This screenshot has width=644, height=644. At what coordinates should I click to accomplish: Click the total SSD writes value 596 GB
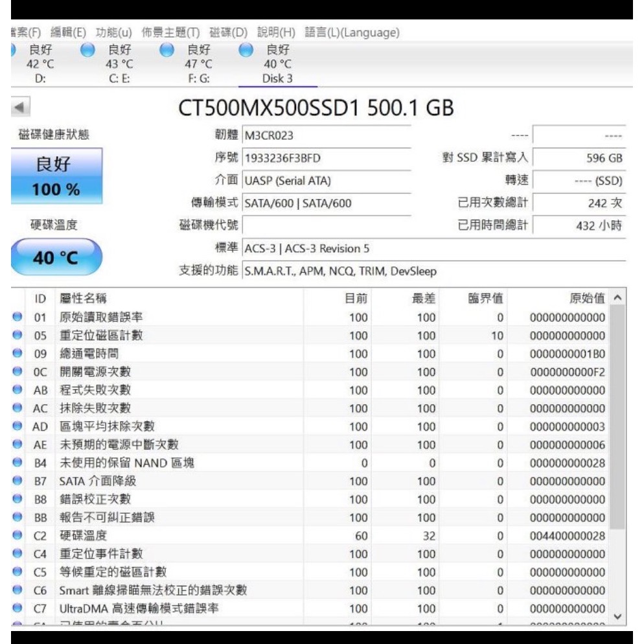pyautogui.click(x=579, y=157)
